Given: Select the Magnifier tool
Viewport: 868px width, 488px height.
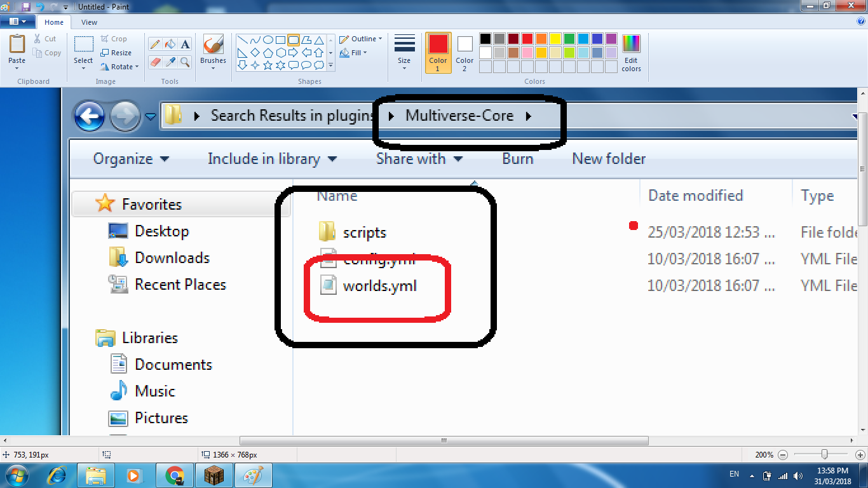Looking at the screenshot, I should point(185,62).
